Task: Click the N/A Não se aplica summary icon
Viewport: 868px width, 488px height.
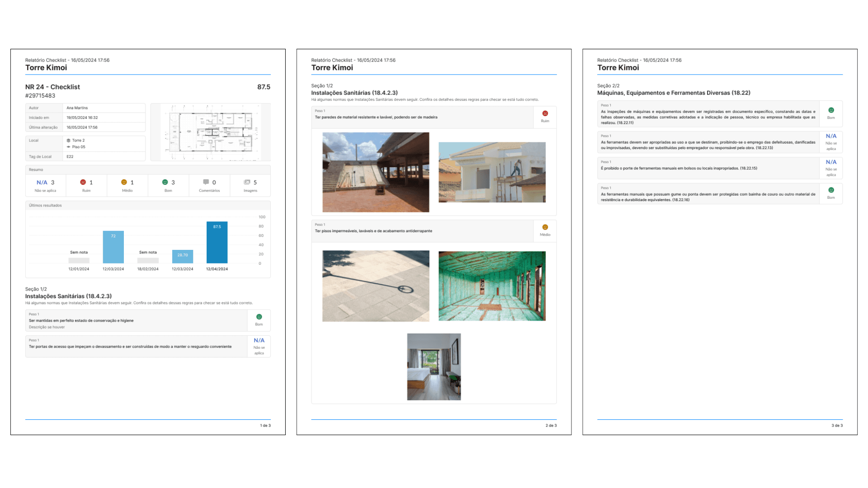Action: coord(42,183)
